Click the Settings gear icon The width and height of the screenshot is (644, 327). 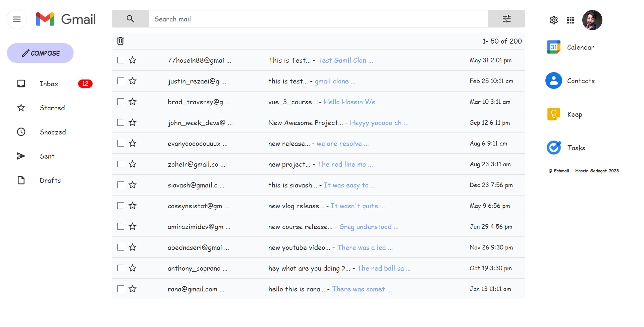pyautogui.click(x=553, y=20)
